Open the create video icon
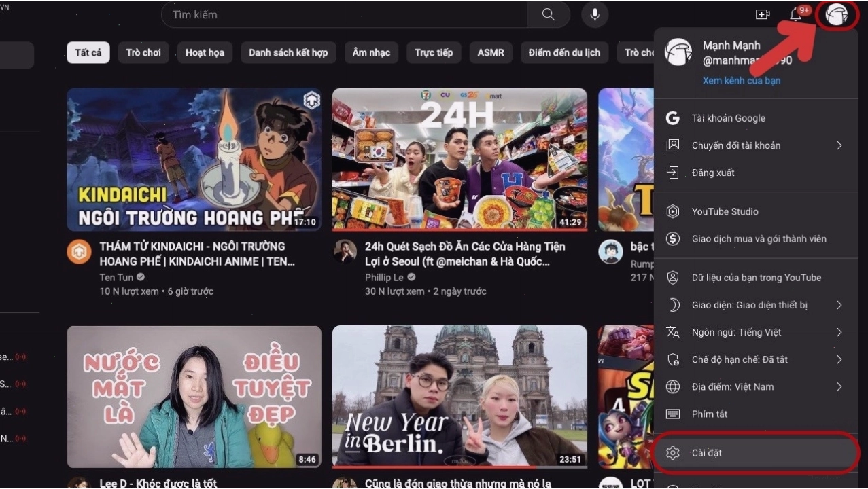Viewport: 868px width, 489px height. 763,14
